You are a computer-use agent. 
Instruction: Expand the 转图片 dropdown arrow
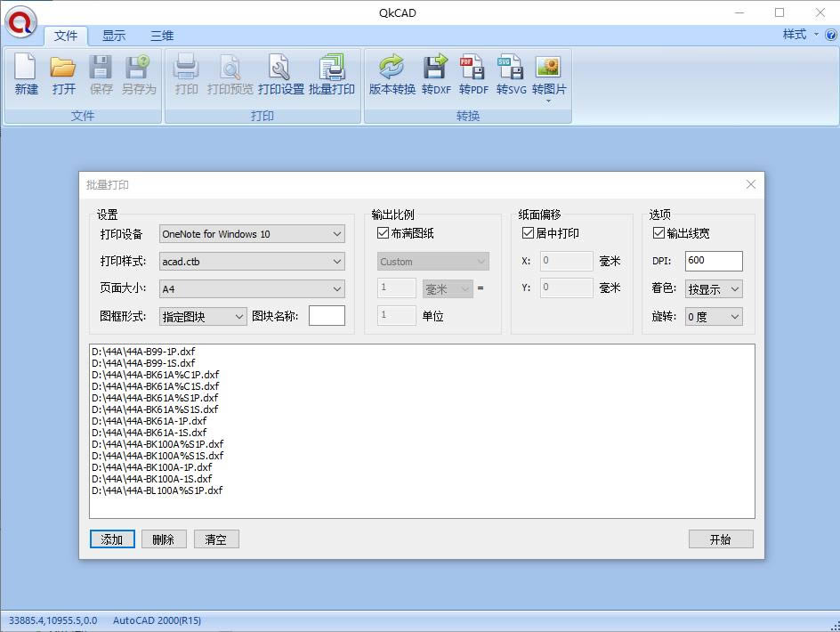[548, 101]
